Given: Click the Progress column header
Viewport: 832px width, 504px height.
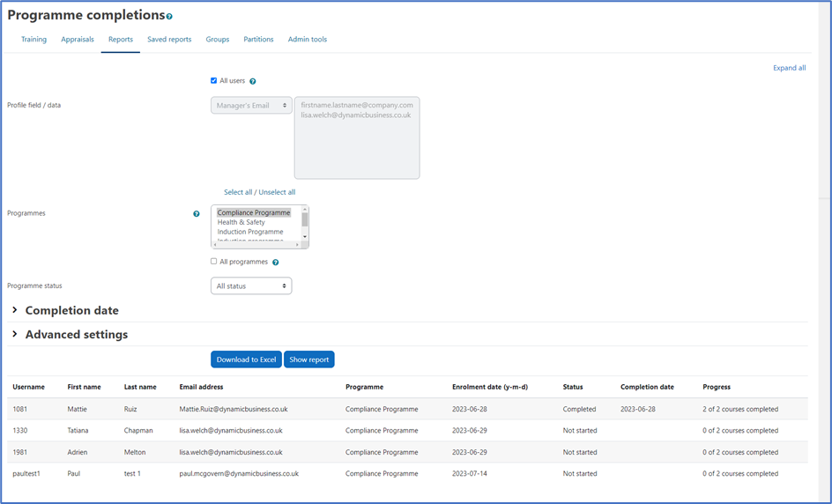Looking at the screenshot, I should pyautogui.click(x=717, y=388).
